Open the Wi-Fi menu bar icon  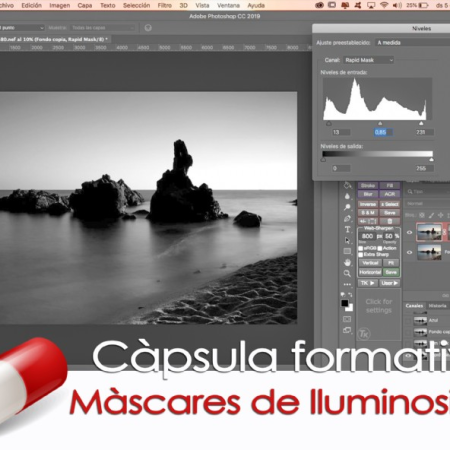pos(384,5)
